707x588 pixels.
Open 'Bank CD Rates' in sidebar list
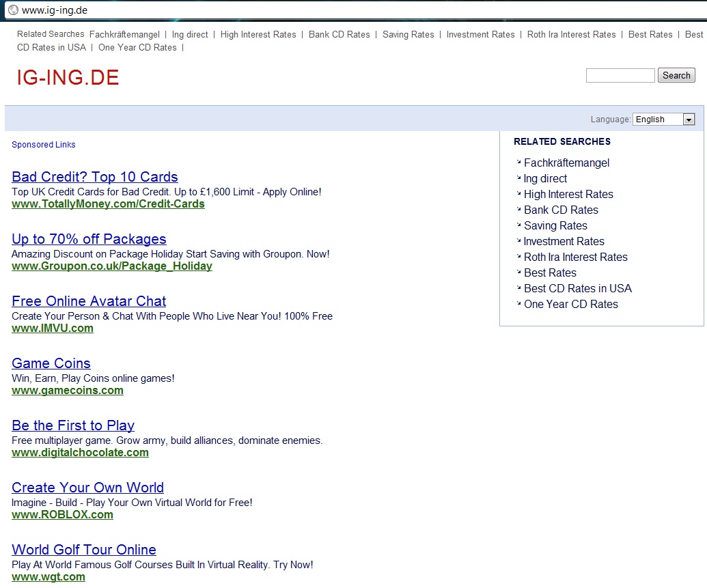pos(561,210)
